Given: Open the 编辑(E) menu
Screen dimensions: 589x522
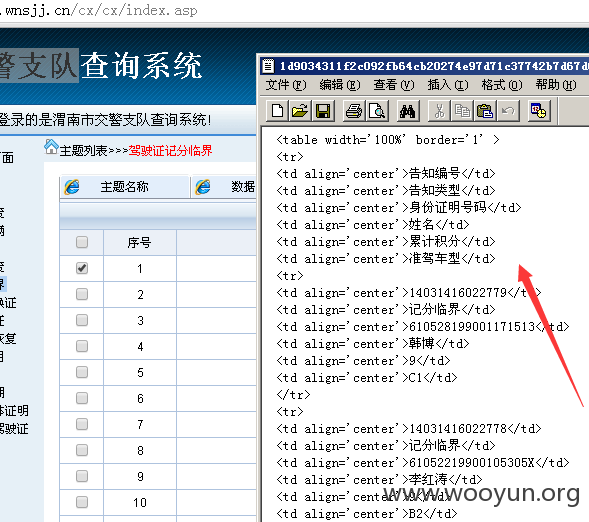Looking at the screenshot, I should coord(340,85).
